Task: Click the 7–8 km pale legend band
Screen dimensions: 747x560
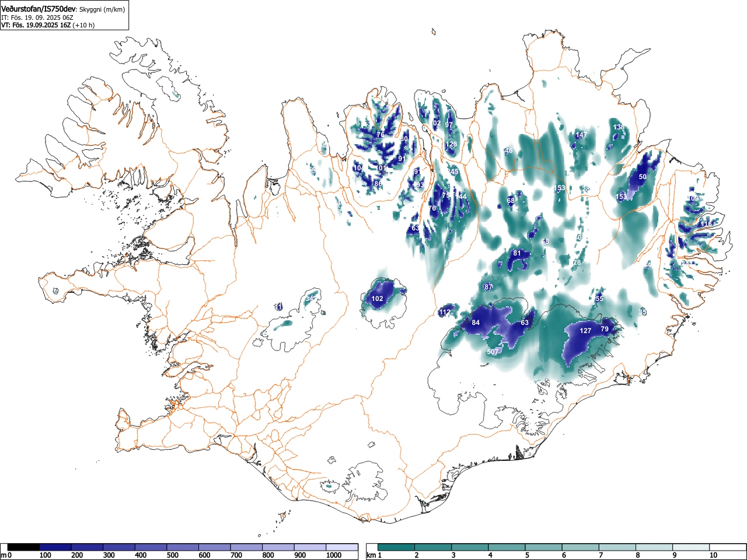Action: coord(617,547)
